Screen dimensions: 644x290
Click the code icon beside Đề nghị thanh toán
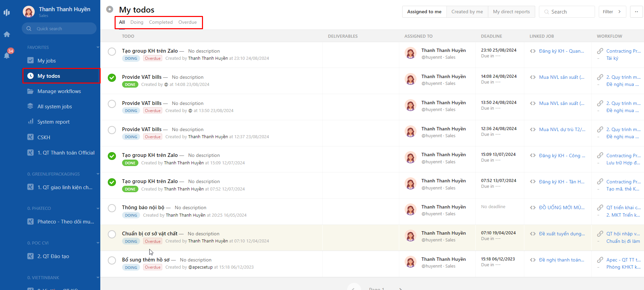point(533,260)
